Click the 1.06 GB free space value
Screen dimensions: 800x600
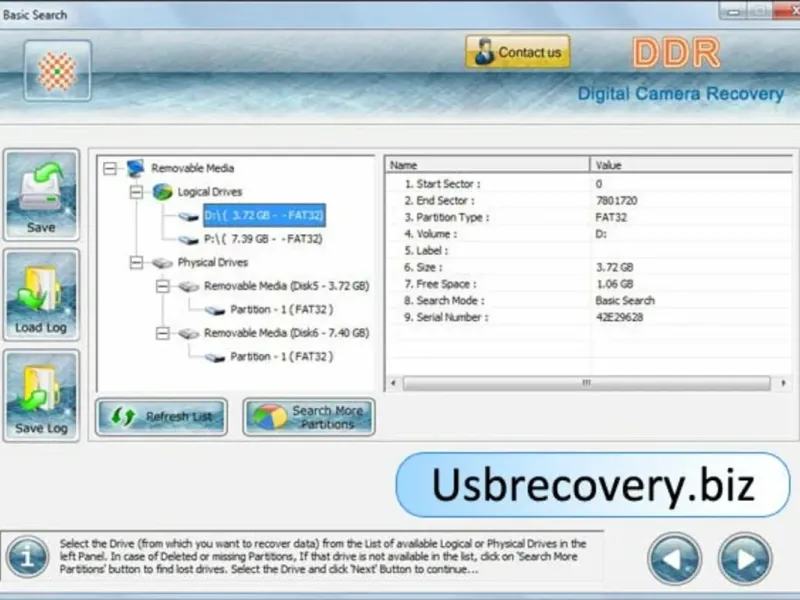pyautogui.click(x=614, y=284)
